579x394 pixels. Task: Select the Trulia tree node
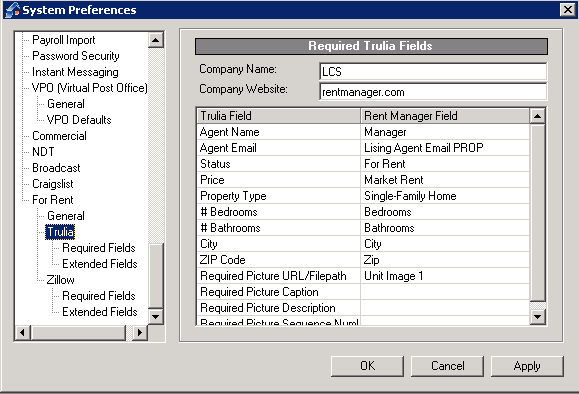click(60, 232)
